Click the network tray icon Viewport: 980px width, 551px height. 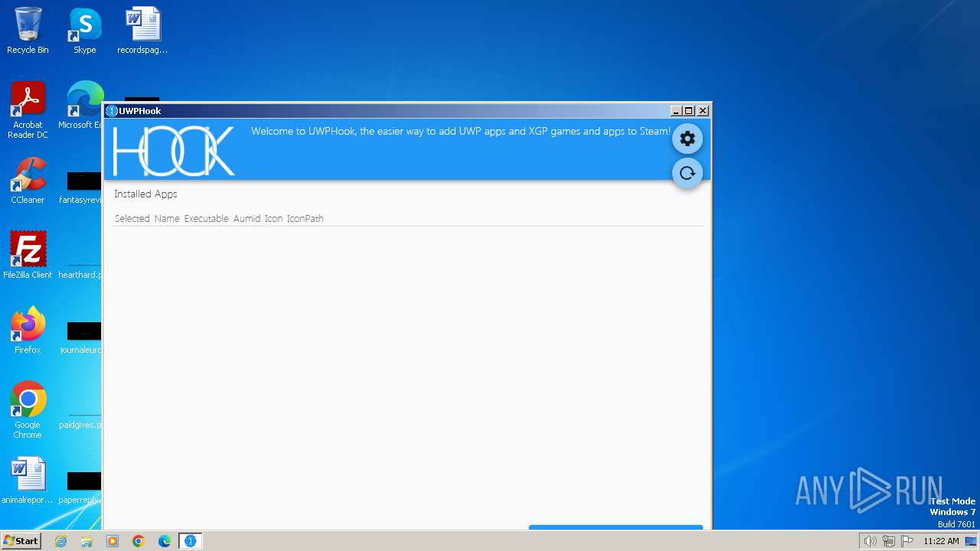[x=889, y=541]
